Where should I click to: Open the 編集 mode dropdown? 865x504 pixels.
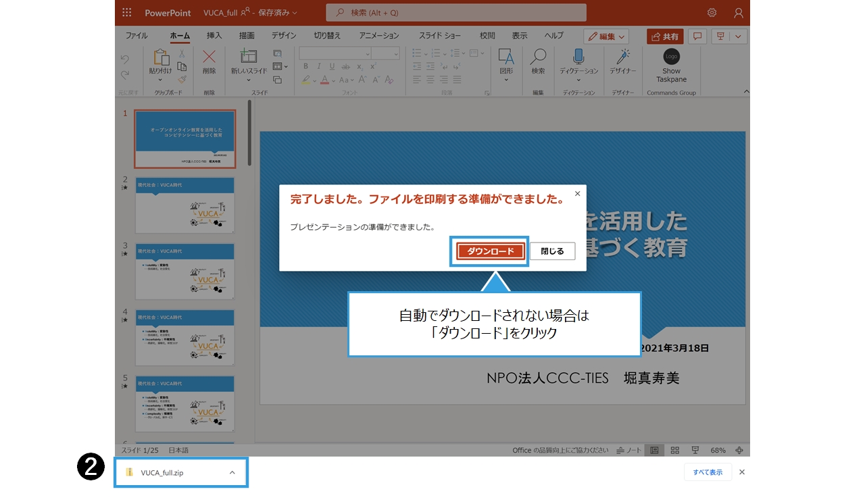pyautogui.click(x=606, y=36)
